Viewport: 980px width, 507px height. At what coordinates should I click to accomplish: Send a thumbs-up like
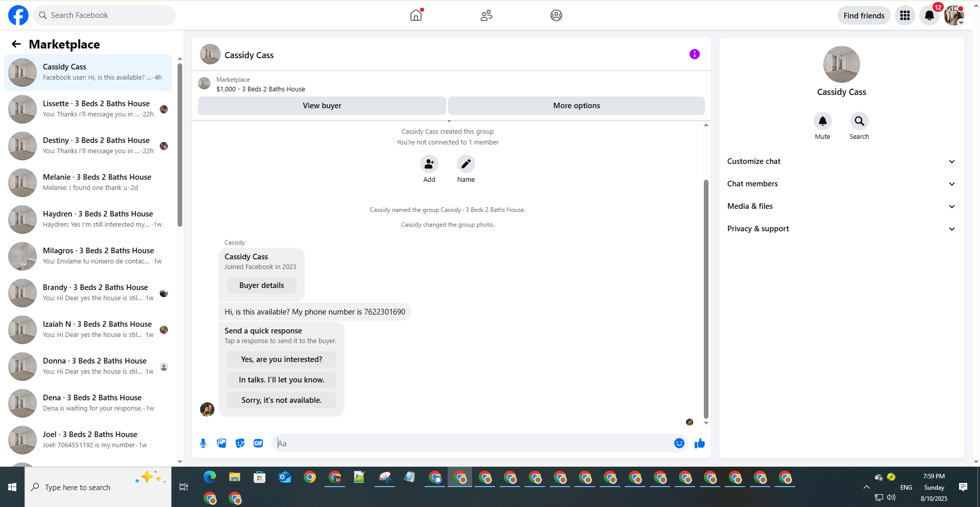click(x=700, y=443)
